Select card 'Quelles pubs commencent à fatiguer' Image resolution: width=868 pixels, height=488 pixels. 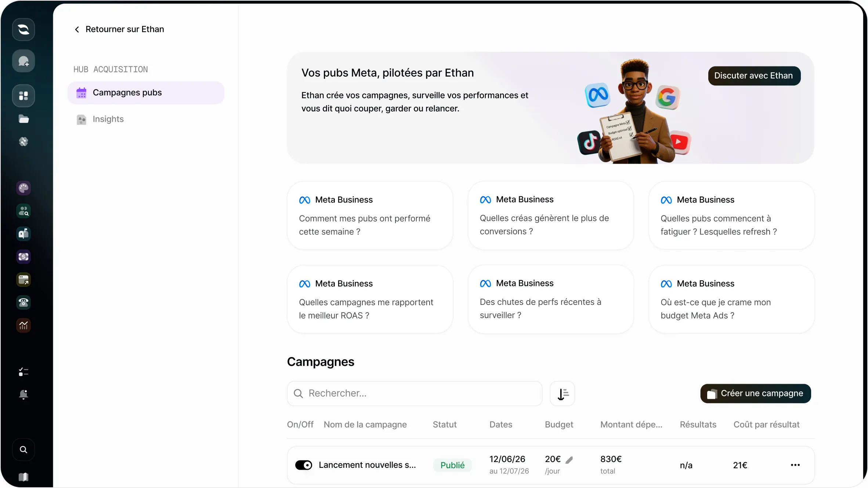tap(731, 215)
